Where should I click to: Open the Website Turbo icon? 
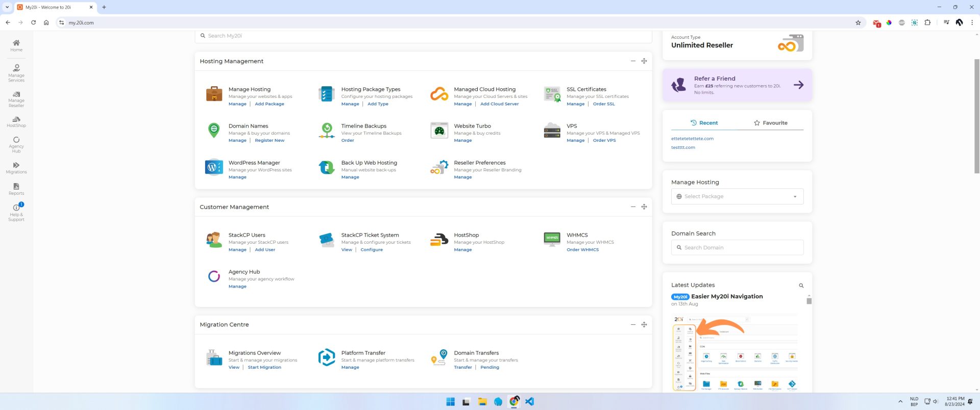click(x=439, y=131)
